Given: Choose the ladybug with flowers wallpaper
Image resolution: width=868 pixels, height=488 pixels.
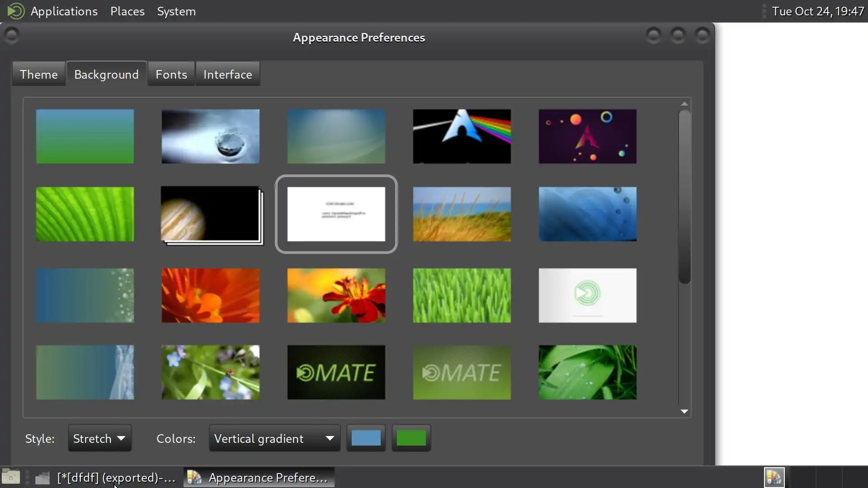Looking at the screenshot, I should (210, 372).
